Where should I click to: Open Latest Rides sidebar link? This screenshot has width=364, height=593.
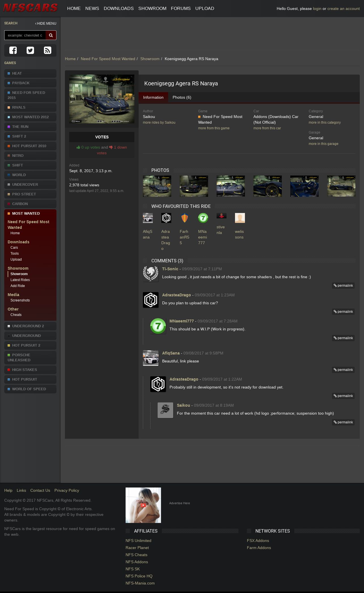pyautogui.click(x=20, y=280)
